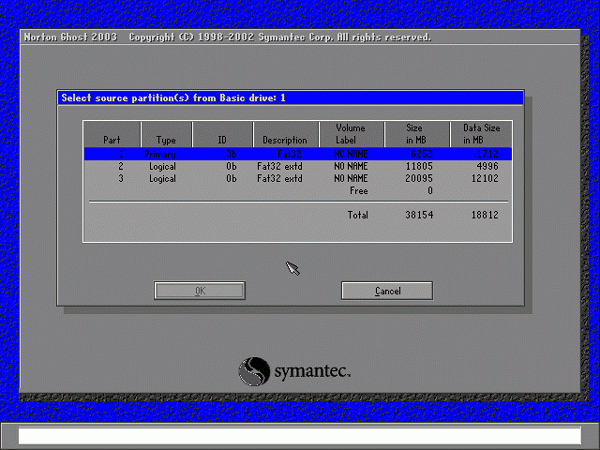Click the Free label
This screenshot has height=450, width=600.
pos(359,191)
